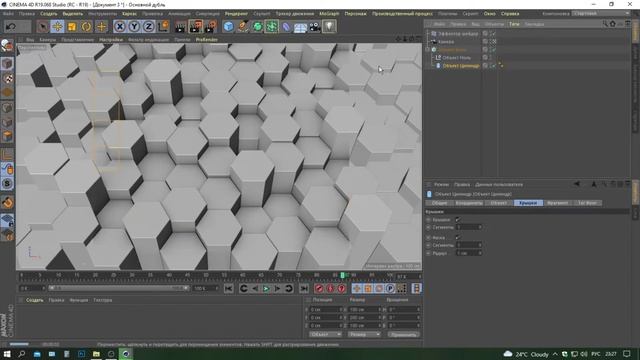Toggle the Y axis lock
The image size is (640, 360).
coord(134,27)
